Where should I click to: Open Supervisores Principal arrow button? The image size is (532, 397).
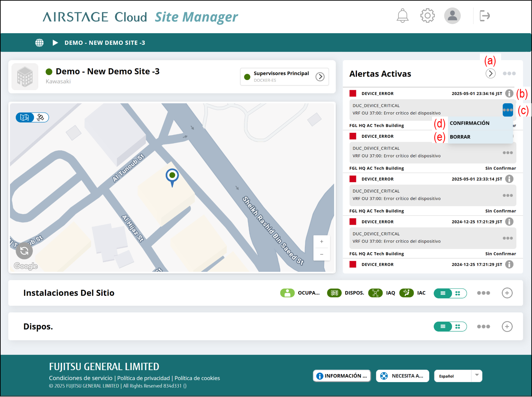pyautogui.click(x=320, y=77)
